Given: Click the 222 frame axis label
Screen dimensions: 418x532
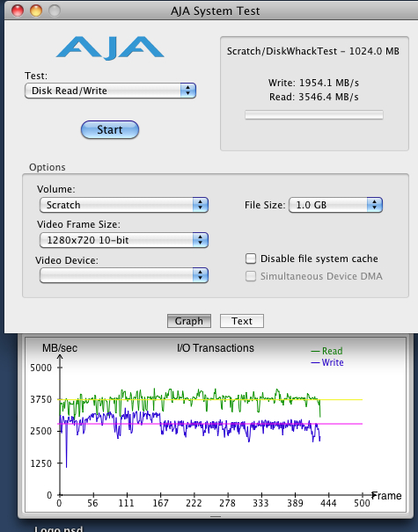Looking at the screenshot, I should coord(194,503).
